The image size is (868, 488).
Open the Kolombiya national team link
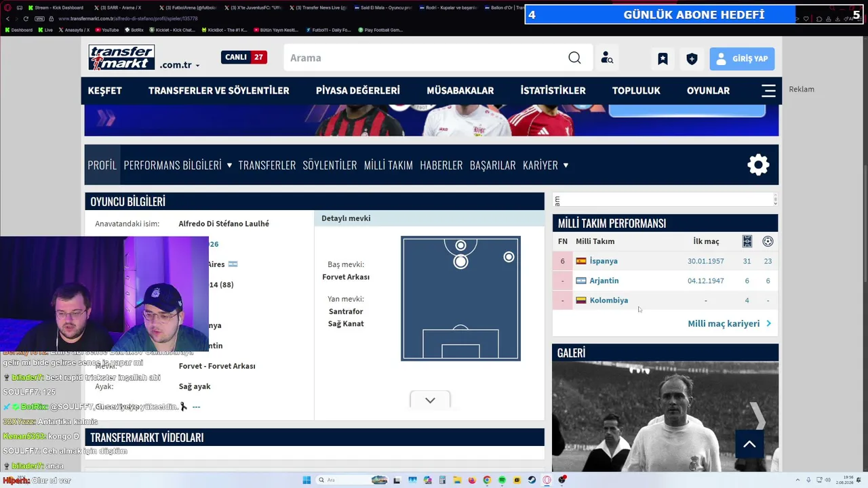609,300
